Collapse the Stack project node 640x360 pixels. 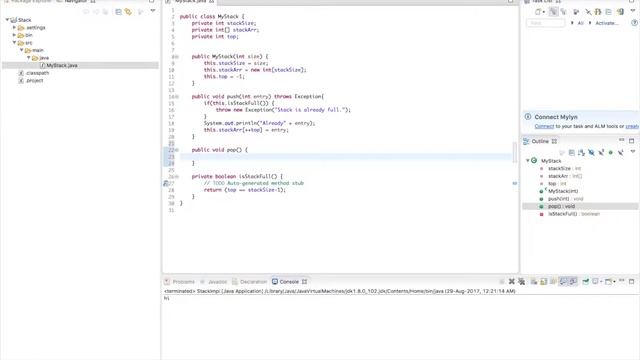(x=7, y=20)
